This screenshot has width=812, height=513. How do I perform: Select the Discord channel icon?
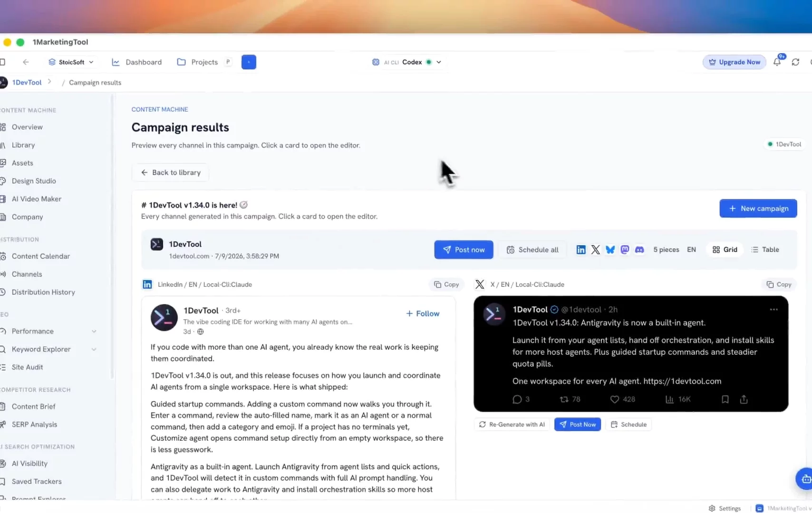639,250
